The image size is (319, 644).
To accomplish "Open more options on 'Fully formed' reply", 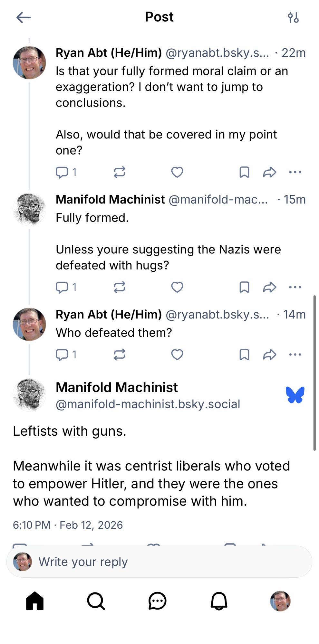I will (x=295, y=287).
